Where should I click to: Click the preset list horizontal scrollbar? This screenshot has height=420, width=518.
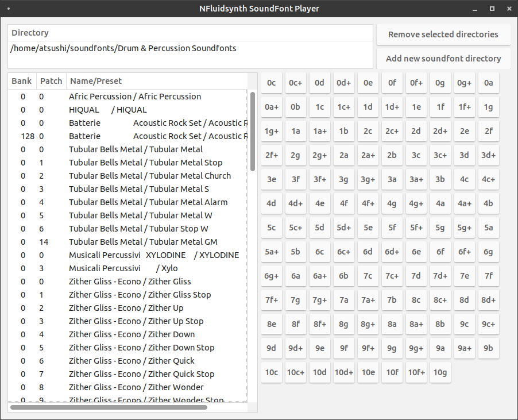[x=109, y=407]
